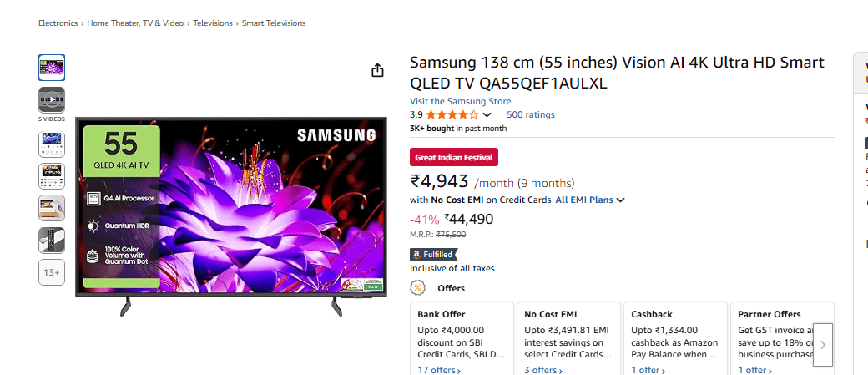Visit the Samsung Store link
Image resolution: width=868 pixels, height=375 pixels.
(x=460, y=101)
